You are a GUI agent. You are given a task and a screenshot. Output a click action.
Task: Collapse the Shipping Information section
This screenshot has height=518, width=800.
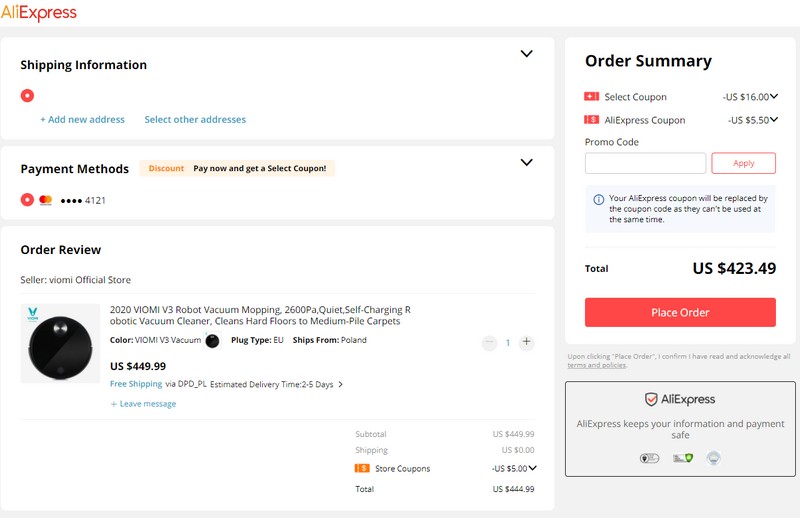527,54
